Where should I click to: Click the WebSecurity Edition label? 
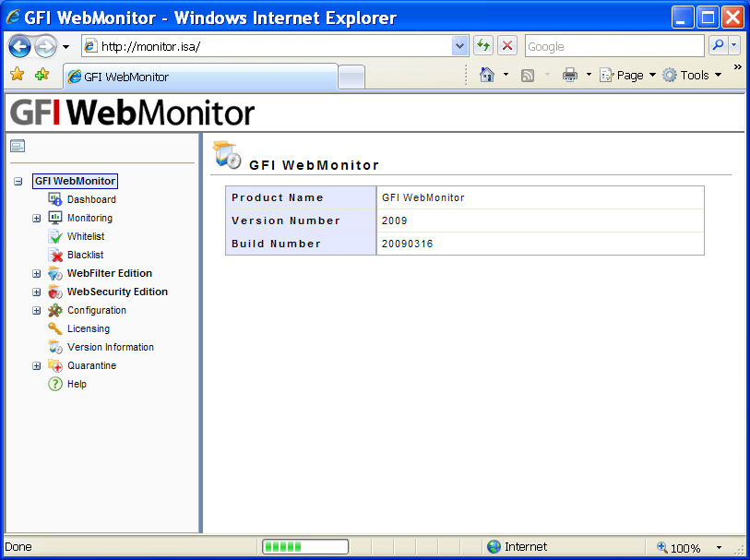coord(117,292)
